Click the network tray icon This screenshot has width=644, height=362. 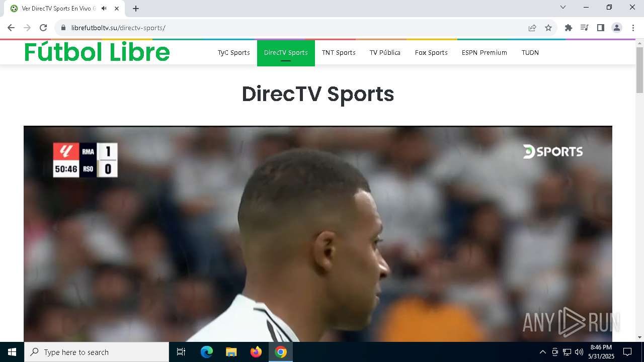(x=567, y=352)
